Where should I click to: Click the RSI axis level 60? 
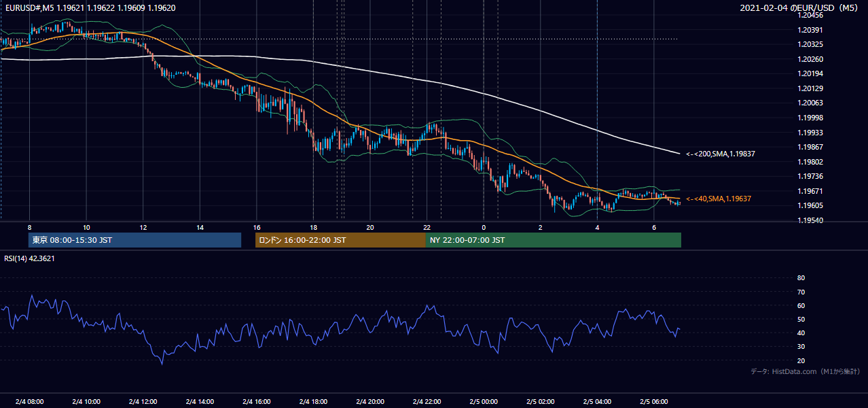click(801, 305)
